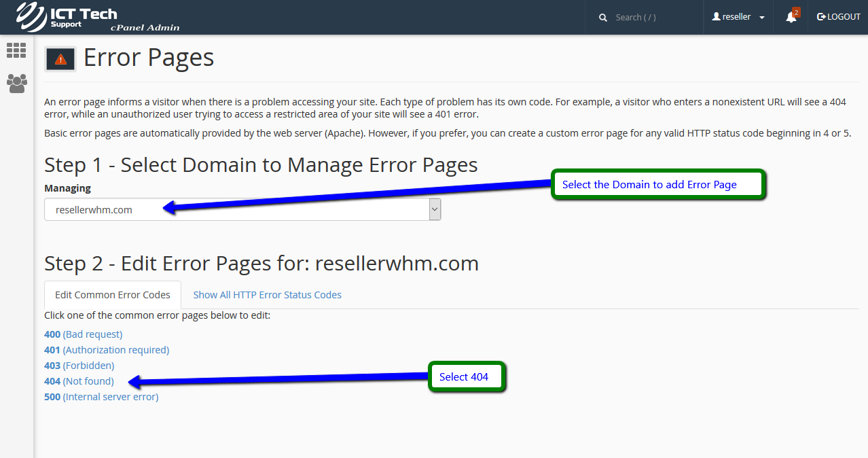Click the Error Pages warning icon
This screenshot has height=458, width=868.
coord(60,59)
